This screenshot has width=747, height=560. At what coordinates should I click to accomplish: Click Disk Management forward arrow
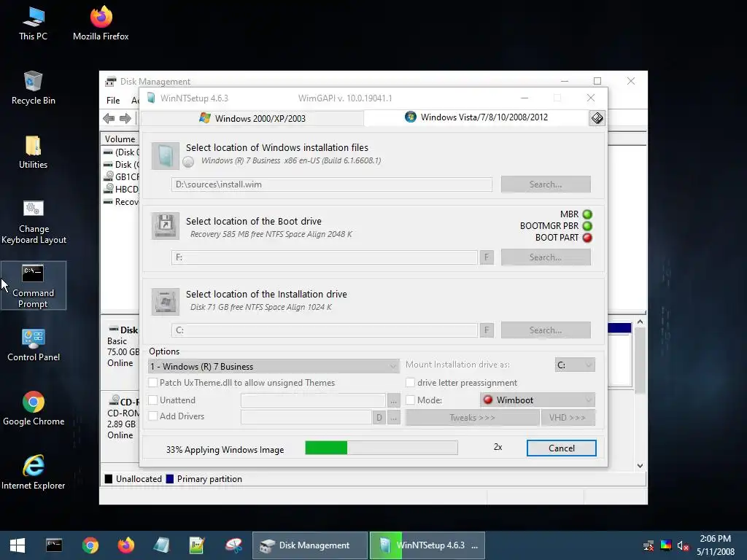point(125,118)
